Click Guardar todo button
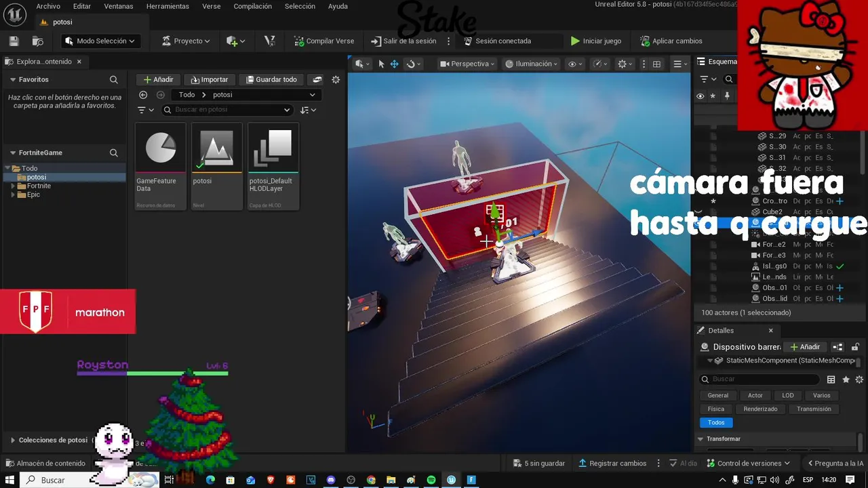The image size is (868, 488). (271, 79)
